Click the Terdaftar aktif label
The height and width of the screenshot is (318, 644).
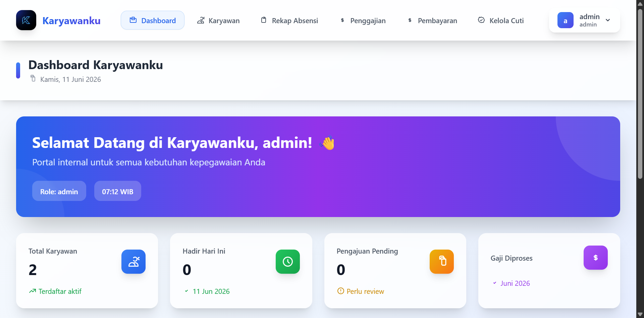click(x=60, y=291)
